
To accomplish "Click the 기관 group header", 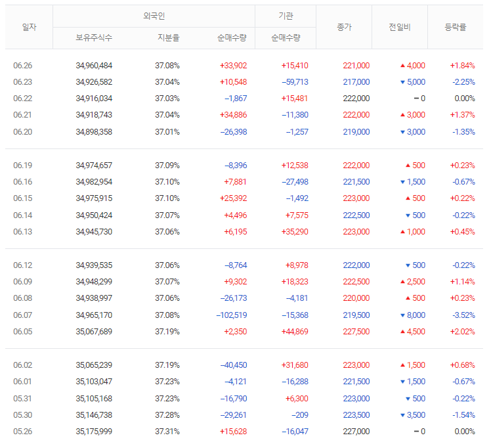I will click(286, 16).
